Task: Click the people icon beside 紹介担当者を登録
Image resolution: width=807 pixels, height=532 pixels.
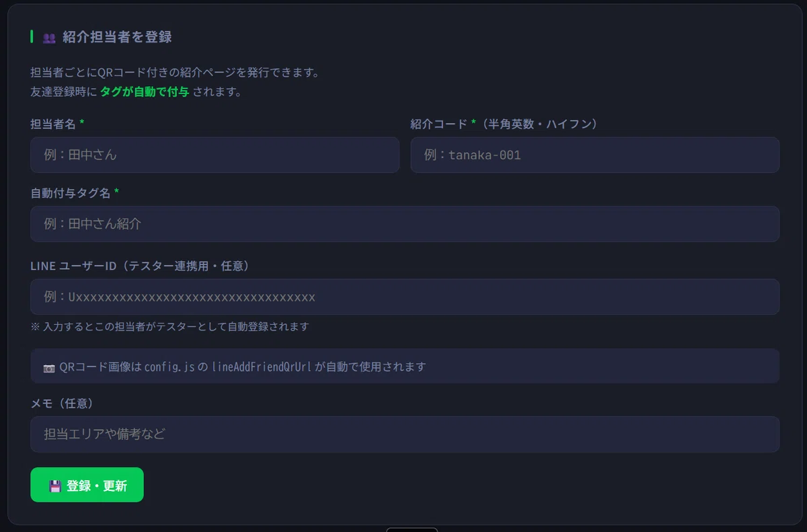Action: tap(49, 38)
